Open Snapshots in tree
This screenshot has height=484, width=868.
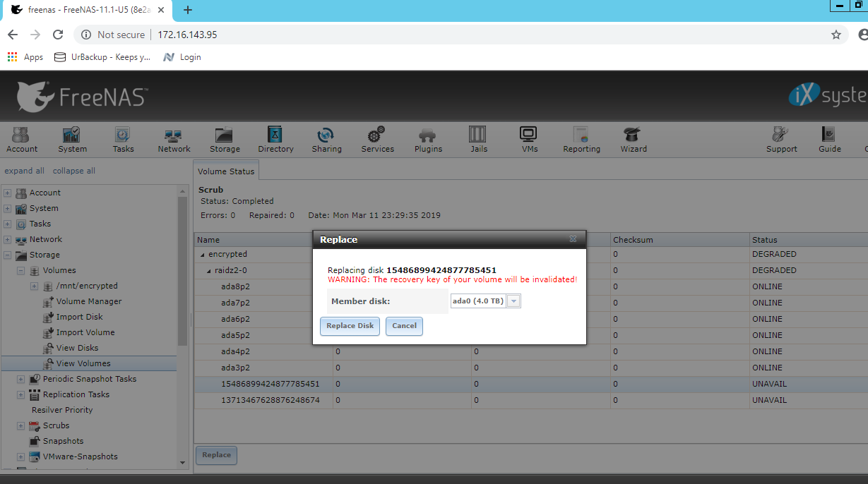pyautogui.click(x=63, y=441)
